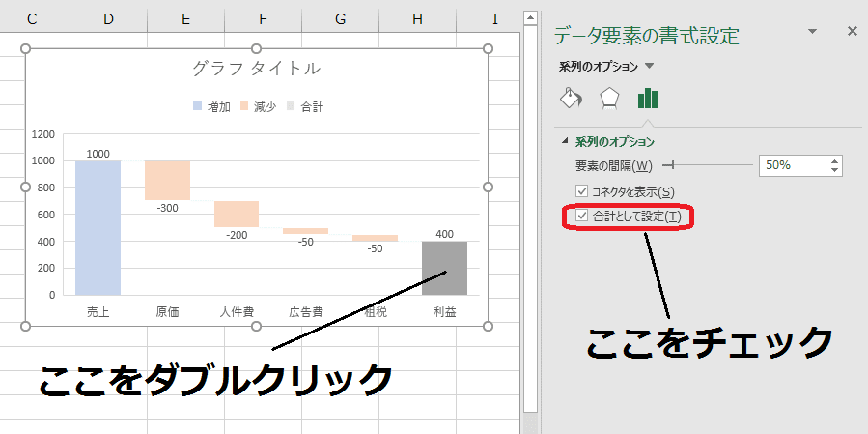Open the 系列のオプション dropdown at the pane top
This screenshot has width=868, height=434.
650,66
